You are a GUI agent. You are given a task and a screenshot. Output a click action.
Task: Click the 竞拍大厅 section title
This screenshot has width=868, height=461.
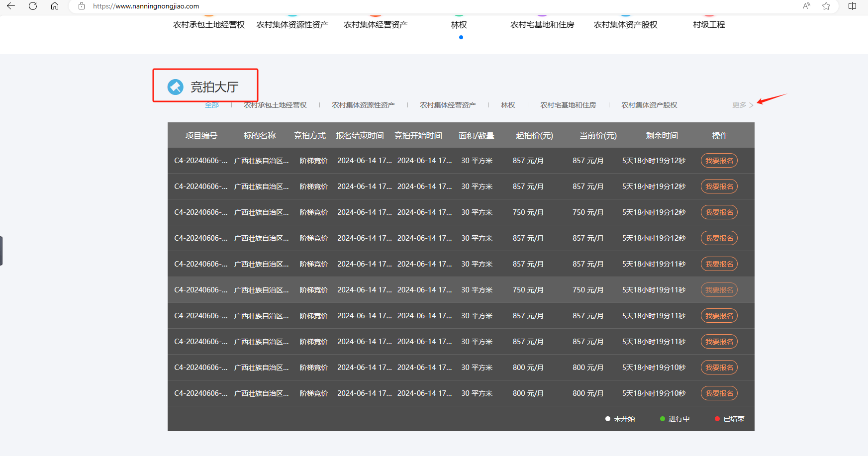tap(214, 87)
